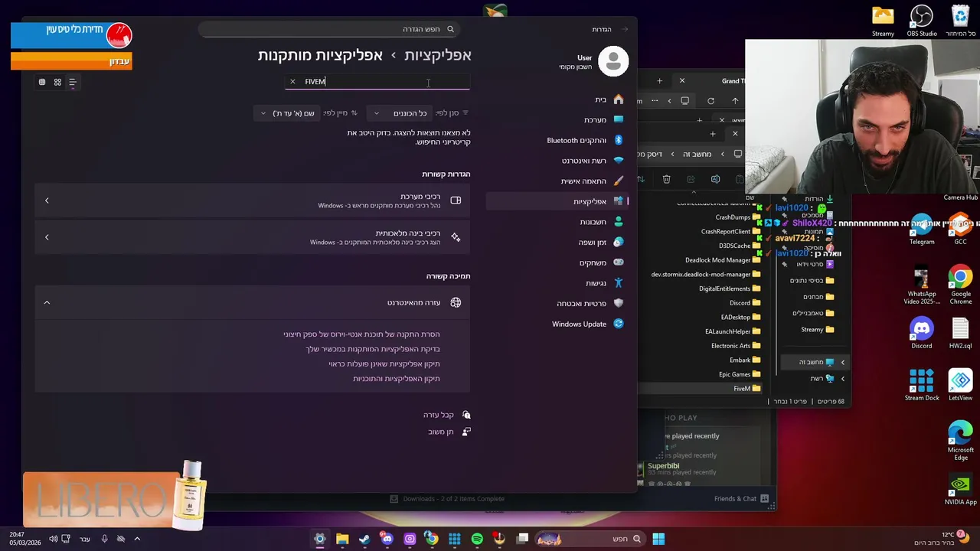
Task: Open link about repairing apps and programs
Action: (397, 379)
